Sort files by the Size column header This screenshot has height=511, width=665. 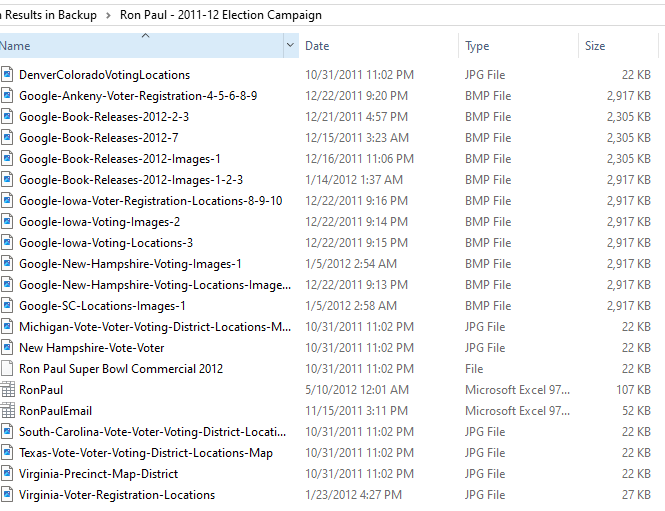point(618,45)
